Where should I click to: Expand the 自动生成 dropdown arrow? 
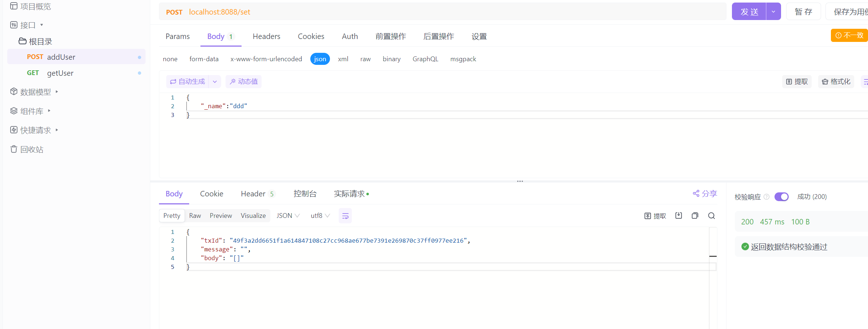pos(215,82)
